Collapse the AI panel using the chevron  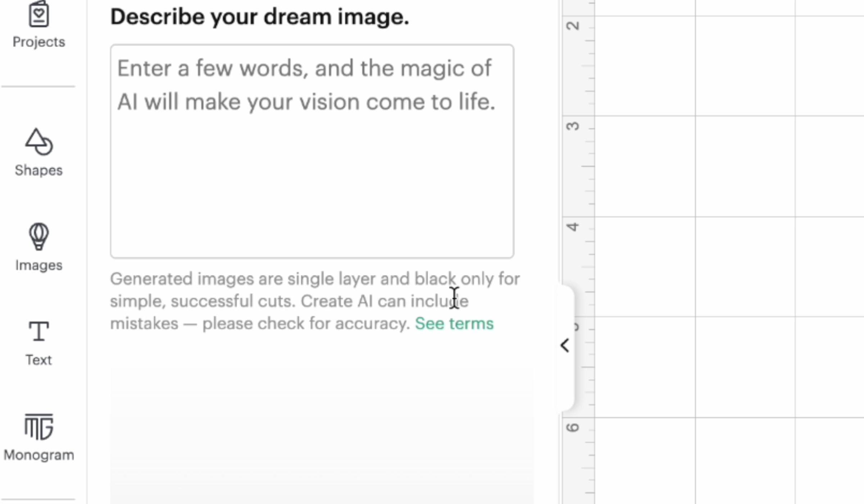(564, 345)
